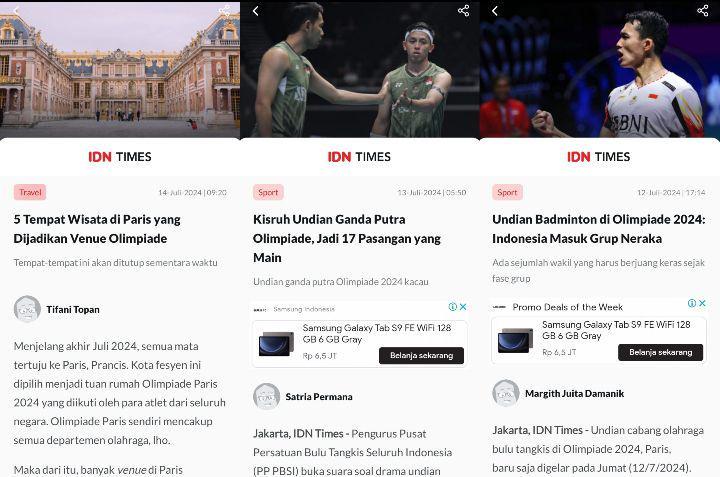Viewport: 720px width, 477px height.
Task: Open author Tifani Topan's profile
Action: point(73,309)
